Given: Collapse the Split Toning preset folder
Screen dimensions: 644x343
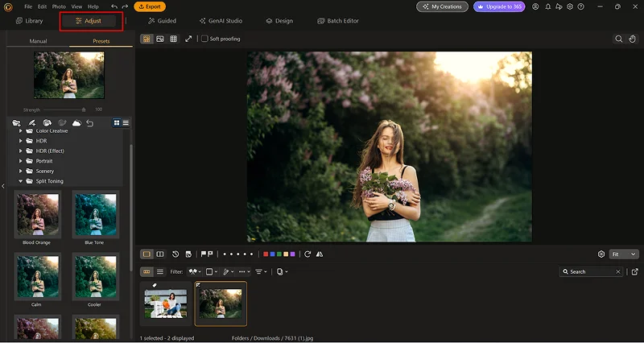Looking at the screenshot, I should [x=21, y=181].
